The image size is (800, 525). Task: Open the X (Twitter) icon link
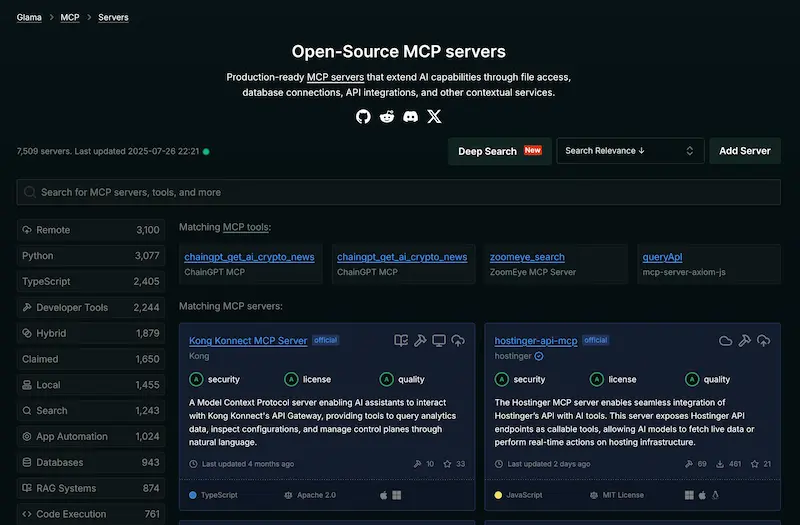pyautogui.click(x=434, y=116)
